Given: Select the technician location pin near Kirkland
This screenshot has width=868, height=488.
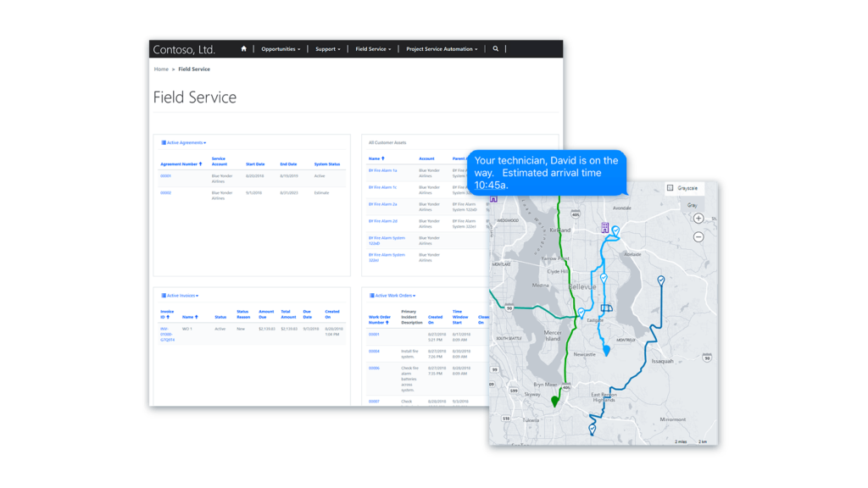Looking at the screenshot, I should (615, 230).
